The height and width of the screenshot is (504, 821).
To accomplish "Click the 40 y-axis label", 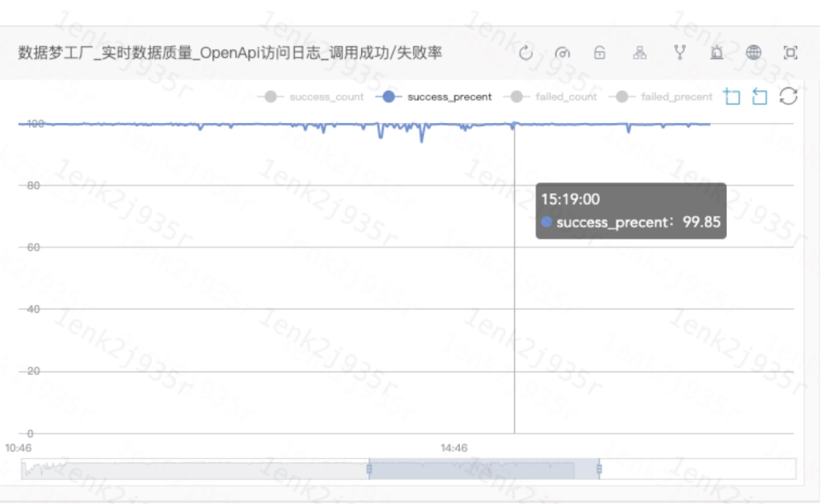I will pyautogui.click(x=33, y=309).
